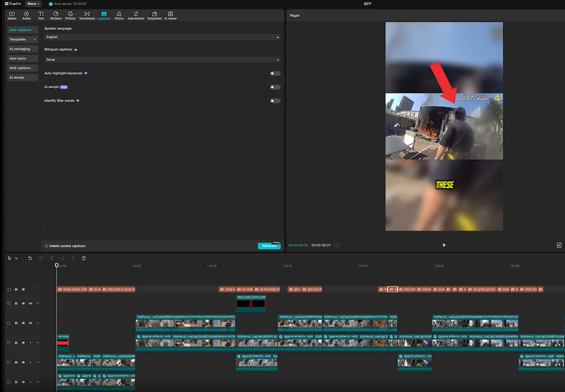
Task: Play the video in the Player
Action: point(444,245)
